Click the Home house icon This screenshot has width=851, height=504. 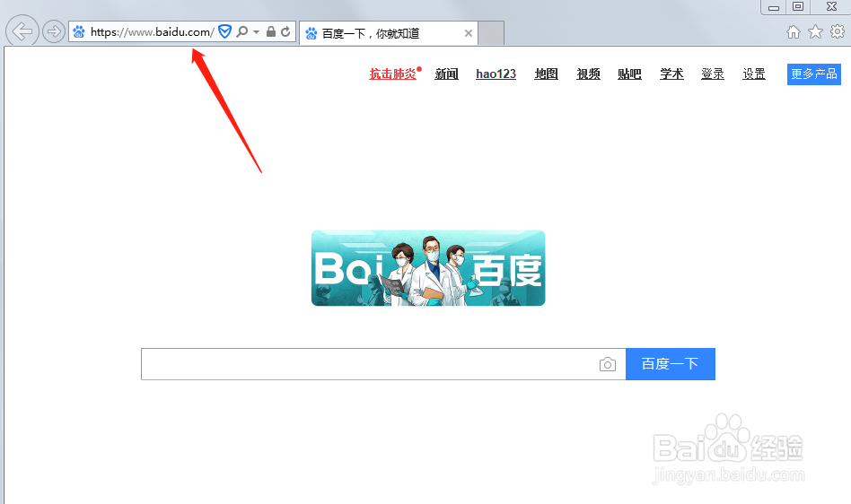[793, 32]
